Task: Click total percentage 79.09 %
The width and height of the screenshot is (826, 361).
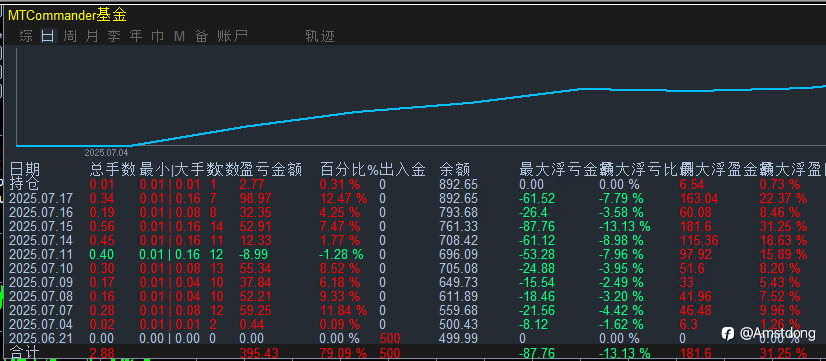Action: click(x=343, y=353)
